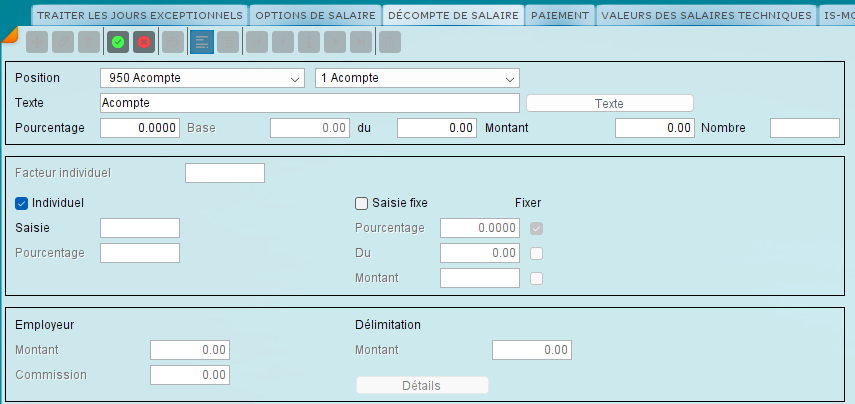Open the '1 Acompte' dropdown

[x=417, y=79]
